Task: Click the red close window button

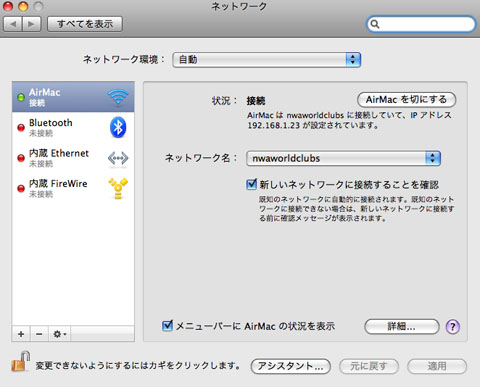Action: 8,6
